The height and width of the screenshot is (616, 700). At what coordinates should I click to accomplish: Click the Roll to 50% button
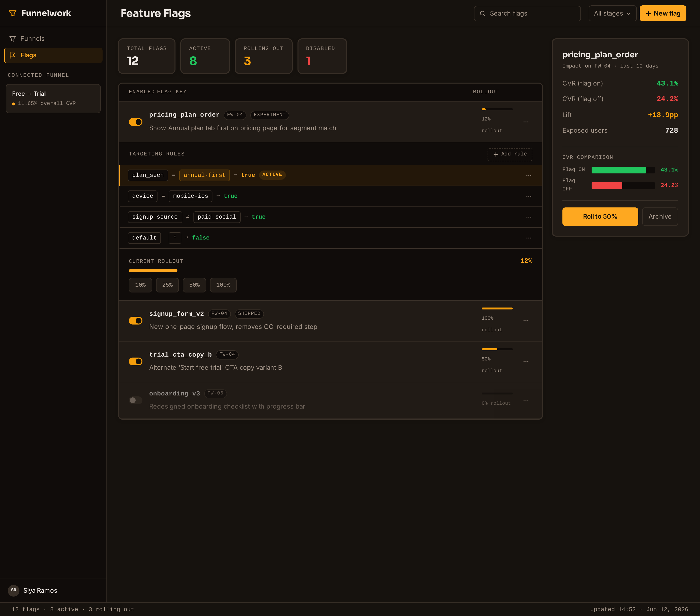point(600,217)
